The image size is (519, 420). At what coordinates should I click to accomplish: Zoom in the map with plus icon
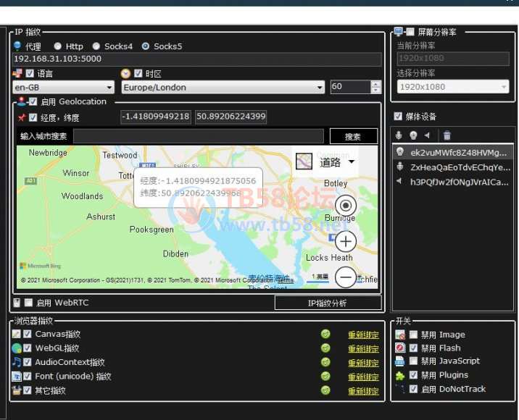[346, 241]
